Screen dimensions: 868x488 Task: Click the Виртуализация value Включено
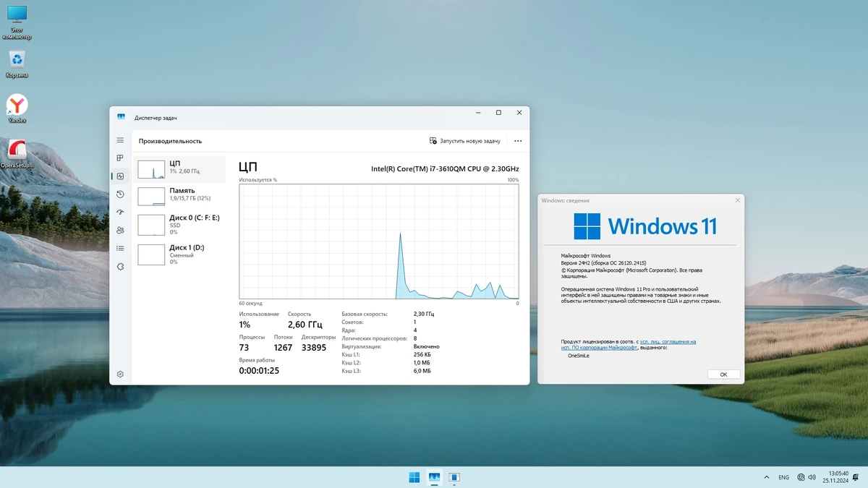click(x=426, y=346)
